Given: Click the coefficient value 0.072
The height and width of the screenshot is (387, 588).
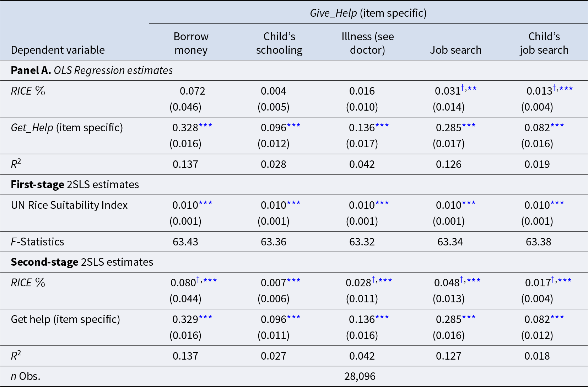Looking at the screenshot, I should coord(192,91).
